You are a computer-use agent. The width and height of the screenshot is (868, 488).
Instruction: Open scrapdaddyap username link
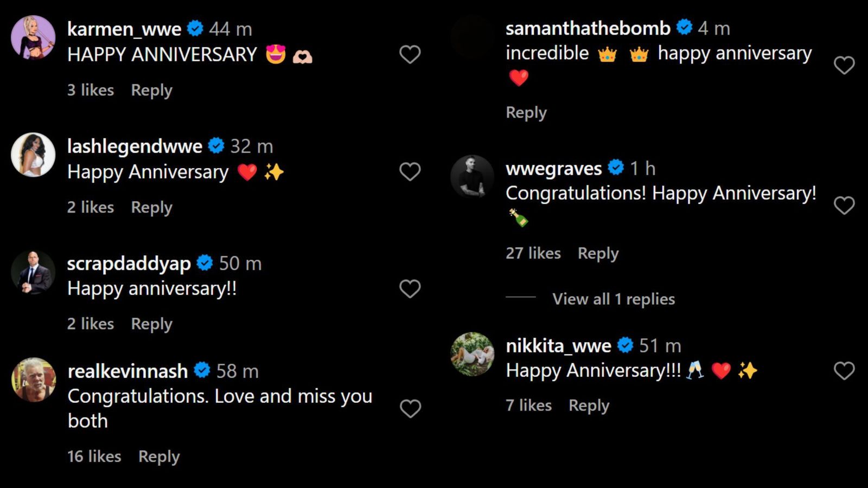coord(129,264)
